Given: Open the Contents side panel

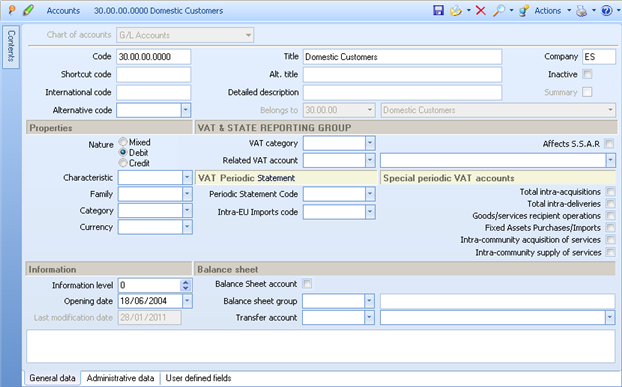Looking at the screenshot, I should pos(11,47).
